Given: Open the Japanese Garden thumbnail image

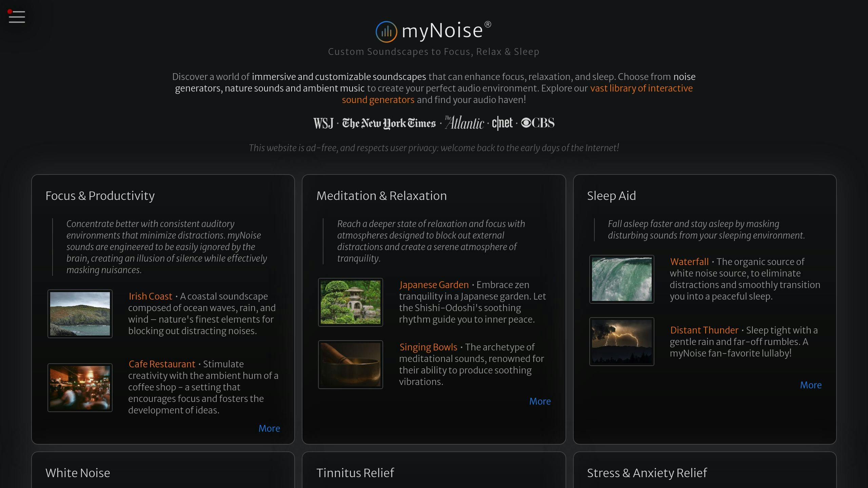Looking at the screenshot, I should (x=351, y=302).
